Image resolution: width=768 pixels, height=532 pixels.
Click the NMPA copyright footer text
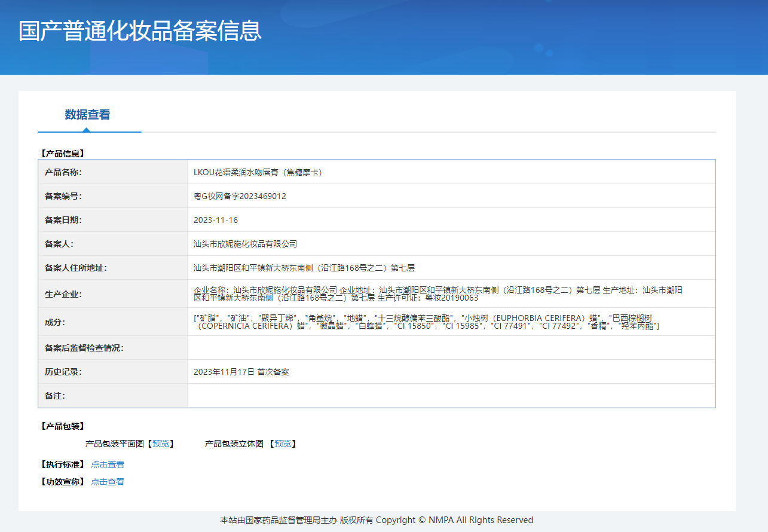377,520
